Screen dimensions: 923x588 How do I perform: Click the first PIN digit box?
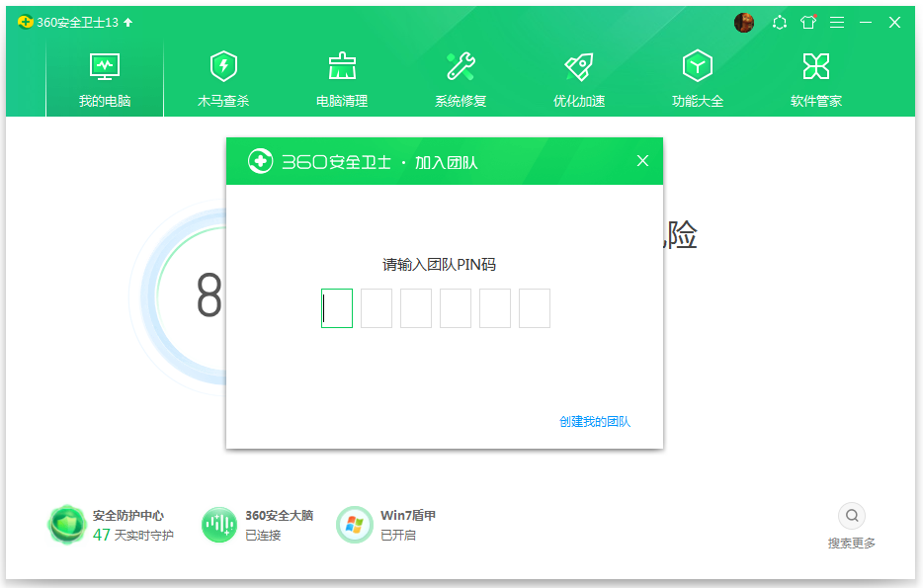pos(337,307)
